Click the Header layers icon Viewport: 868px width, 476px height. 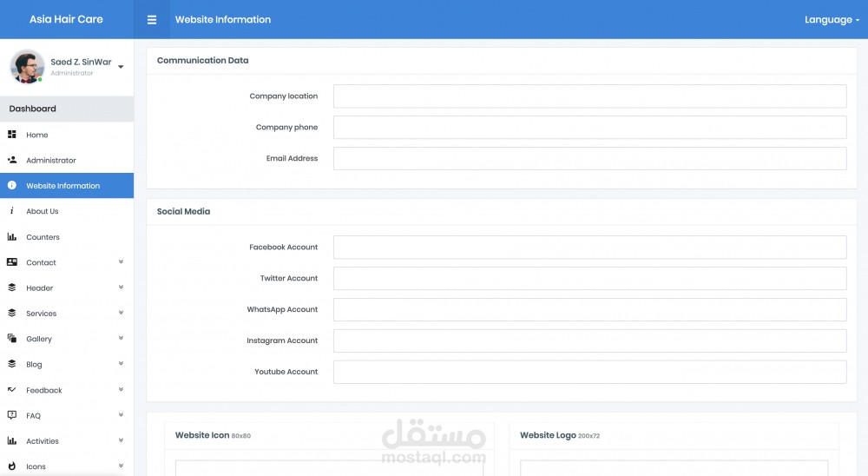(x=11, y=288)
